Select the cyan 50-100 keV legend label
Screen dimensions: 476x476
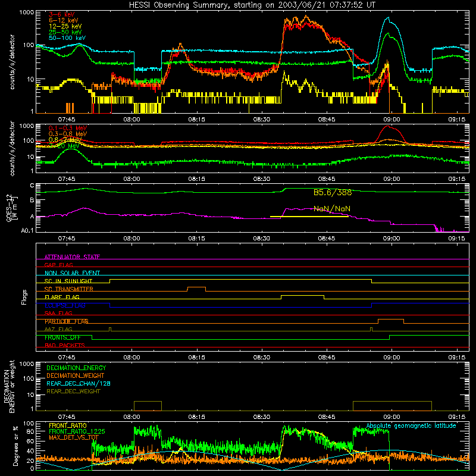pyautogui.click(x=67, y=38)
